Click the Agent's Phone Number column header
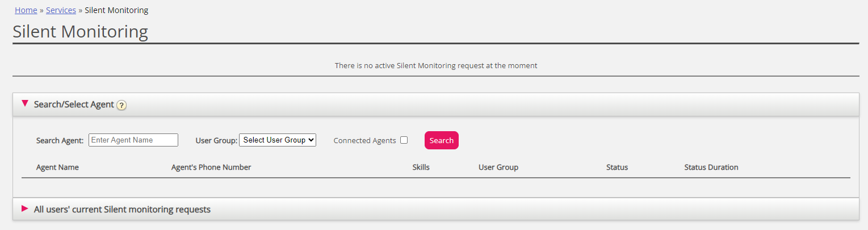This screenshot has width=868, height=230. pos(211,168)
